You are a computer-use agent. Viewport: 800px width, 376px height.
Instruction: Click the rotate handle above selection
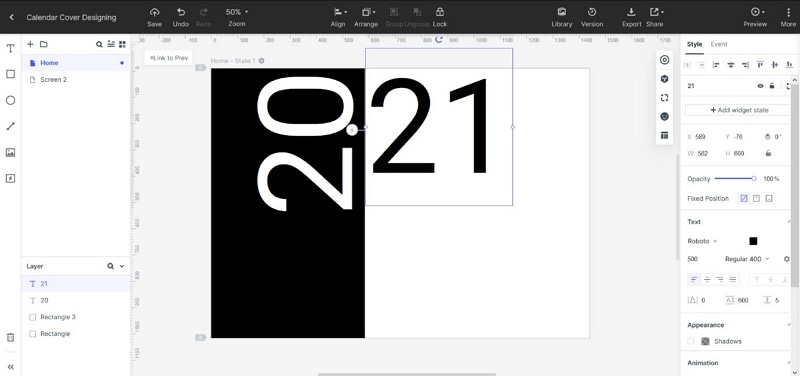[x=439, y=40]
